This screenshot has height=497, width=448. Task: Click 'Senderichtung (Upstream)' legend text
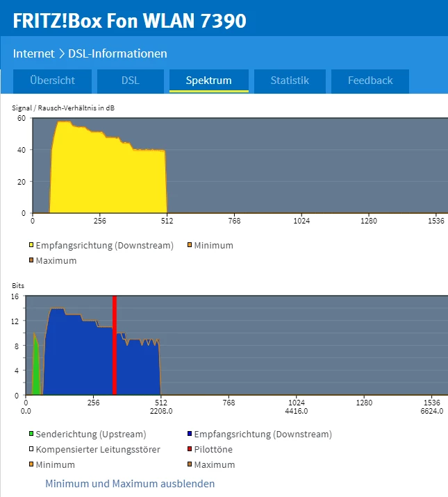(x=91, y=434)
